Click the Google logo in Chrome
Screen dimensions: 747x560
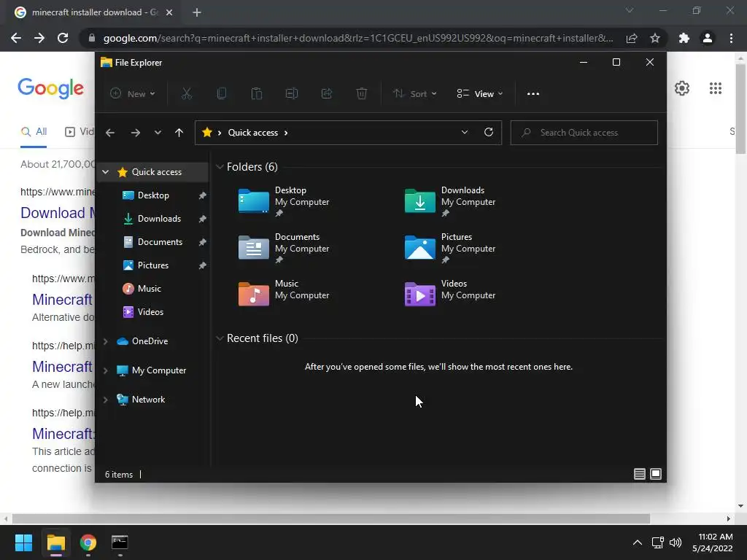point(50,88)
